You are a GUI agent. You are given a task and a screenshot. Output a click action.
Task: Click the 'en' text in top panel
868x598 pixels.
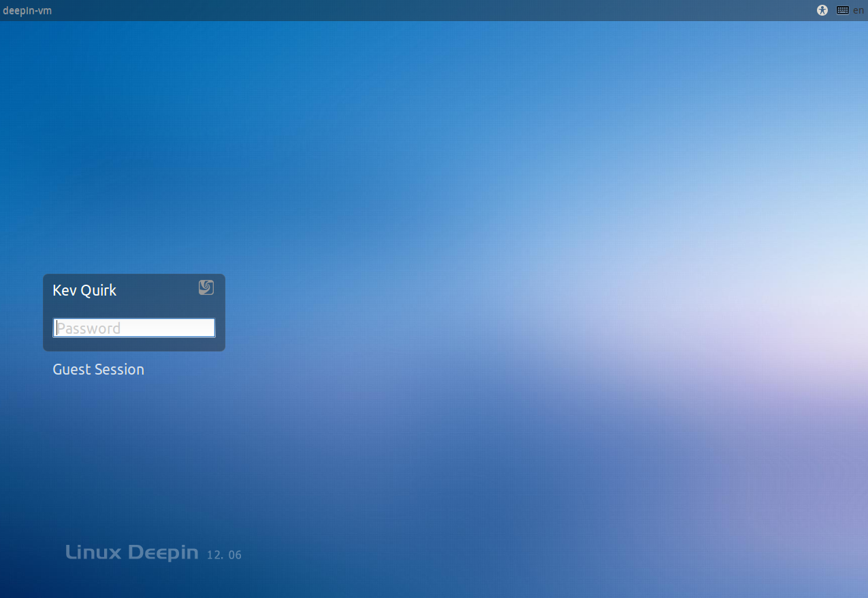[858, 10]
